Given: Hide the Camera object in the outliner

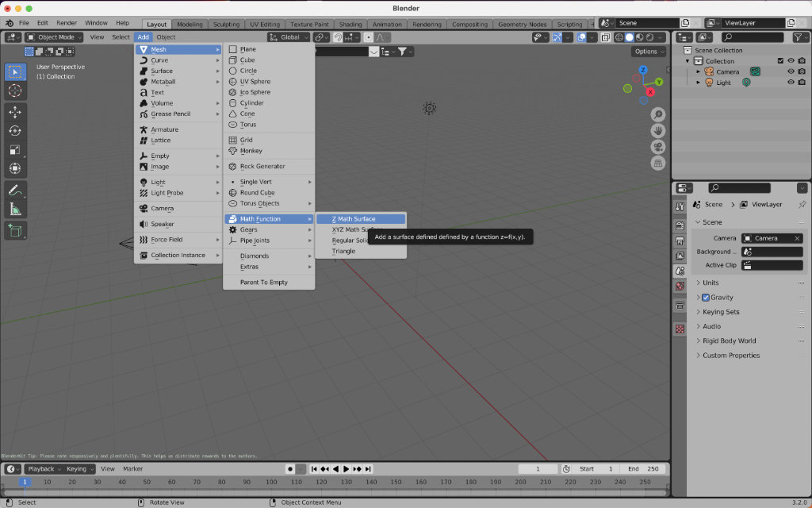Looking at the screenshot, I should click(x=791, y=71).
